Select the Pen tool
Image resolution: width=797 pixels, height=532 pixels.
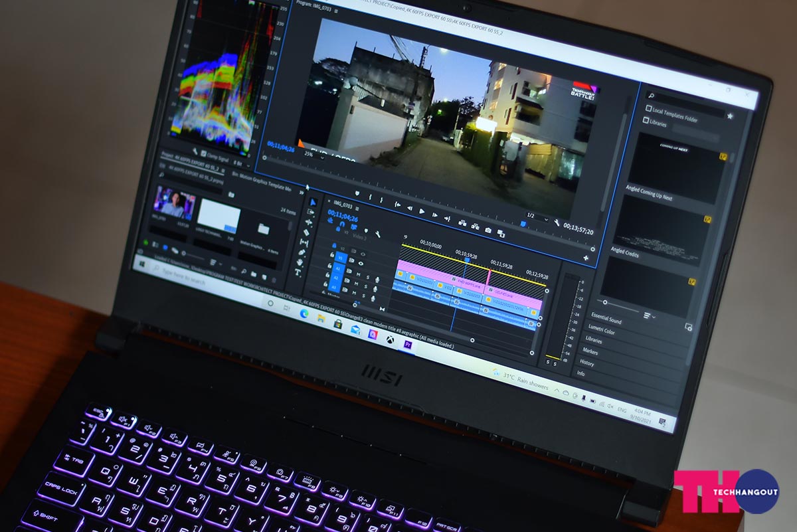[303, 252]
